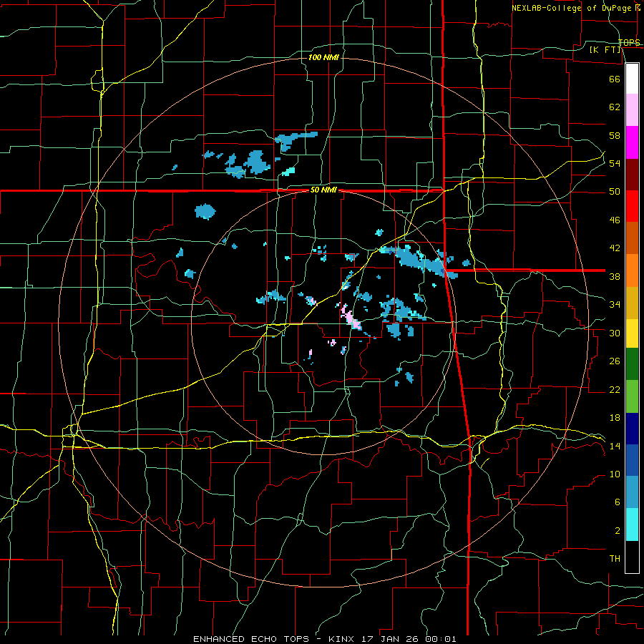Image resolution: width=644 pixels, height=644 pixels.
Task: Click the cyan swatch in the legend
Action: (632, 525)
